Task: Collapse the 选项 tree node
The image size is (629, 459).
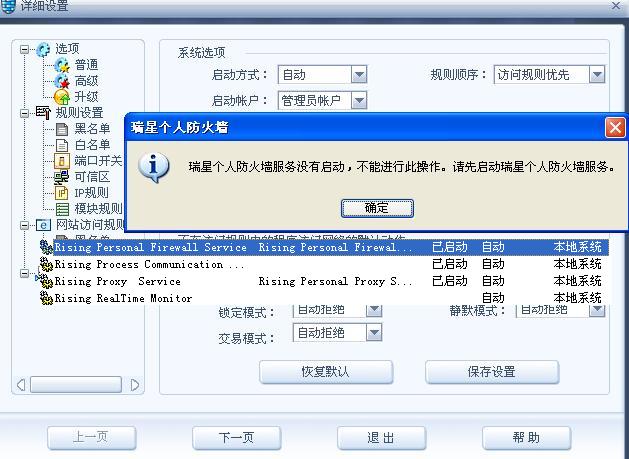Action: tap(24, 49)
